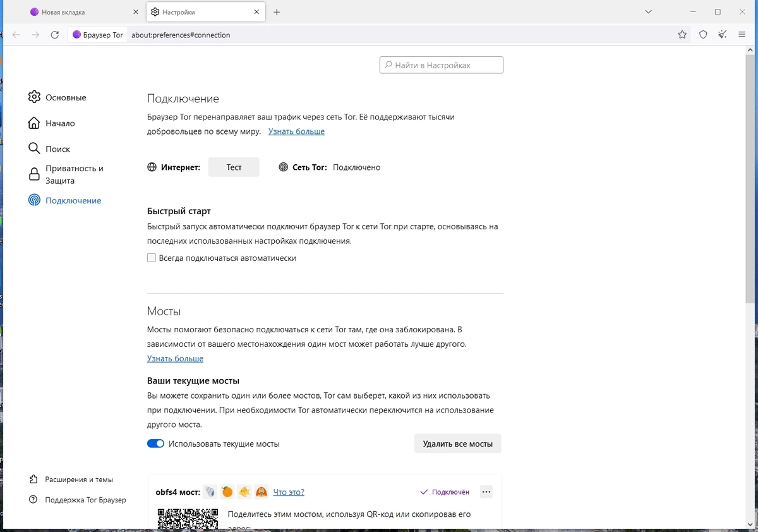The width and height of the screenshot is (758, 532).
Task: Enable Всегда подключаться автоматически checkbox
Action: tap(152, 258)
